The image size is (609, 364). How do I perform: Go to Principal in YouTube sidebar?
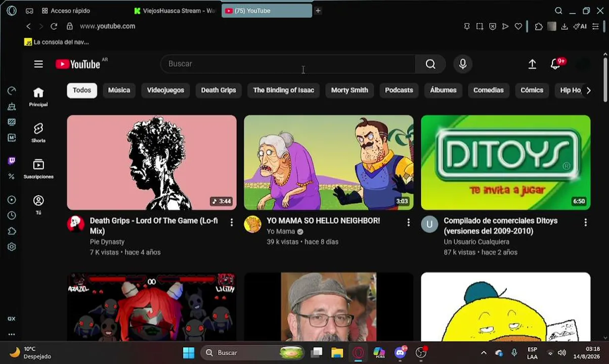click(38, 97)
